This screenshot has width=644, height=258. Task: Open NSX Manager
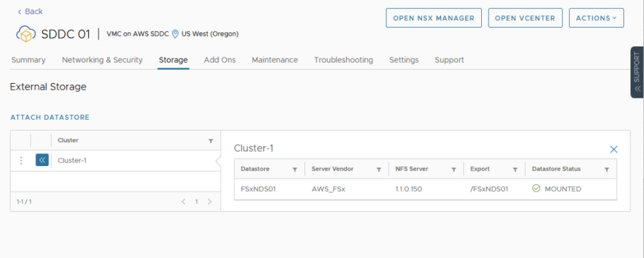pyautogui.click(x=434, y=18)
